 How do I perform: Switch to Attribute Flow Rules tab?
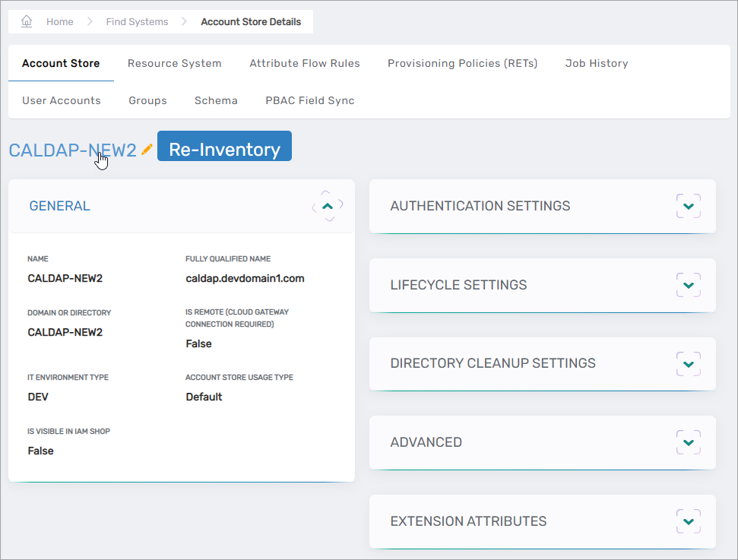click(305, 63)
